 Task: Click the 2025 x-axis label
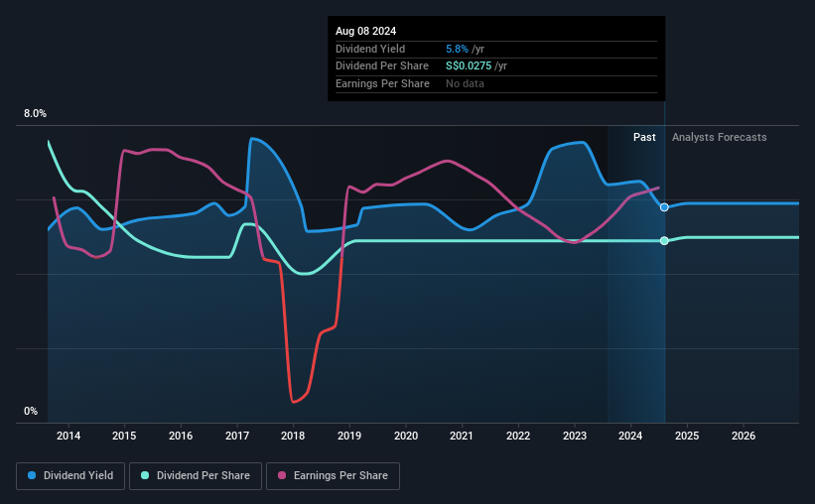coord(687,436)
